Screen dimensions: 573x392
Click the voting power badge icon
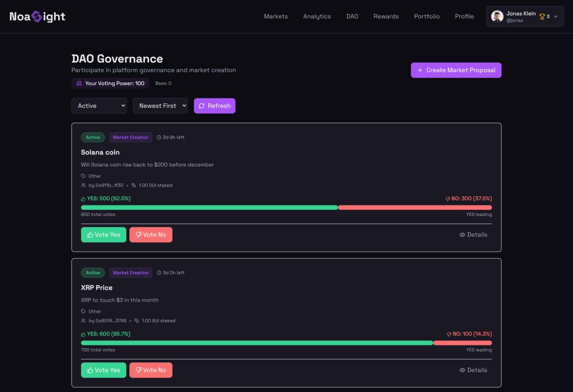click(x=79, y=83)
